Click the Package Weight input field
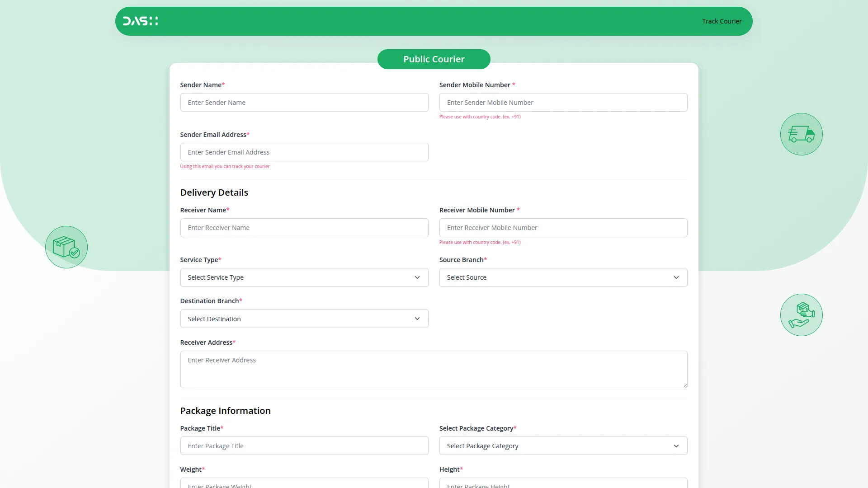868x488 pixels. coord(304,483)
